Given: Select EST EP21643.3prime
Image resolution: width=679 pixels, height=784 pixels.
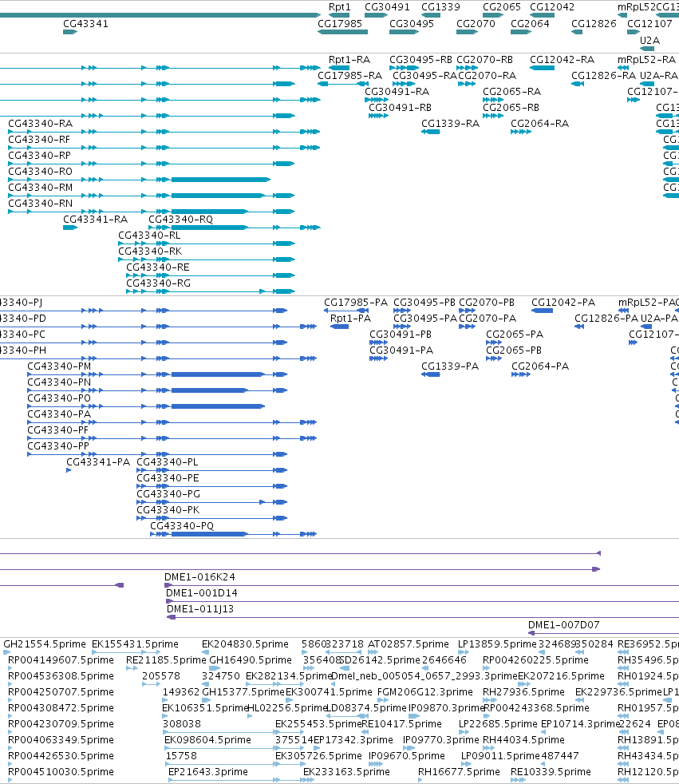Looking at the screenshot, I should [x=207, y=773].
